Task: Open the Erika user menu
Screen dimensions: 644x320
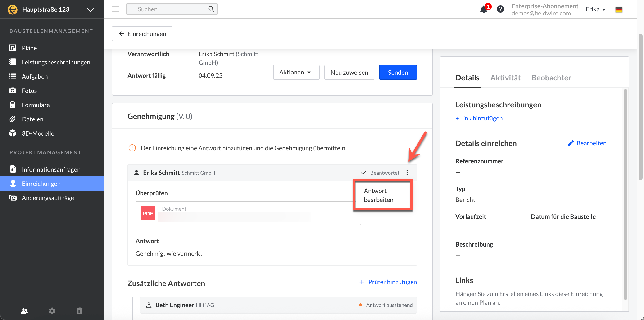Action: click(595, 9)
